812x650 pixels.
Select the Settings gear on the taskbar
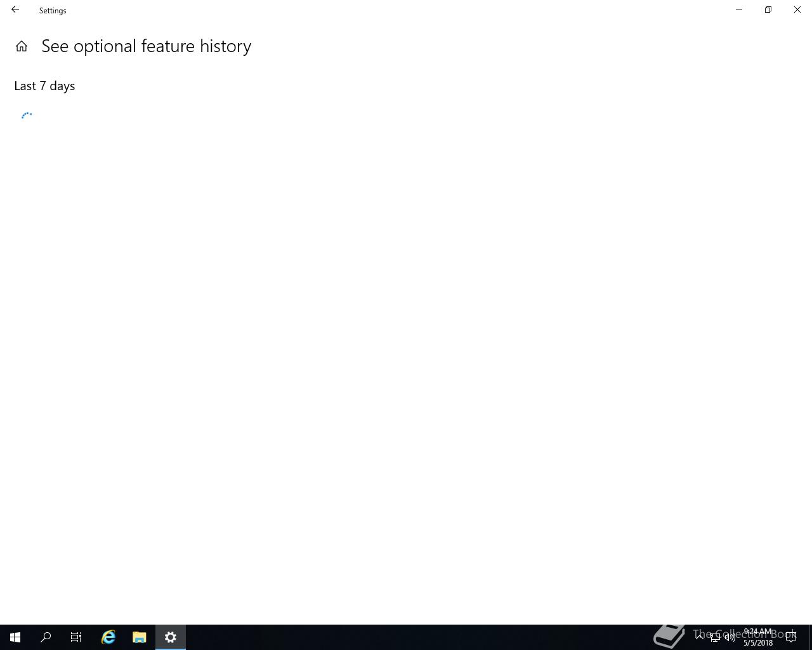point(171,637)
